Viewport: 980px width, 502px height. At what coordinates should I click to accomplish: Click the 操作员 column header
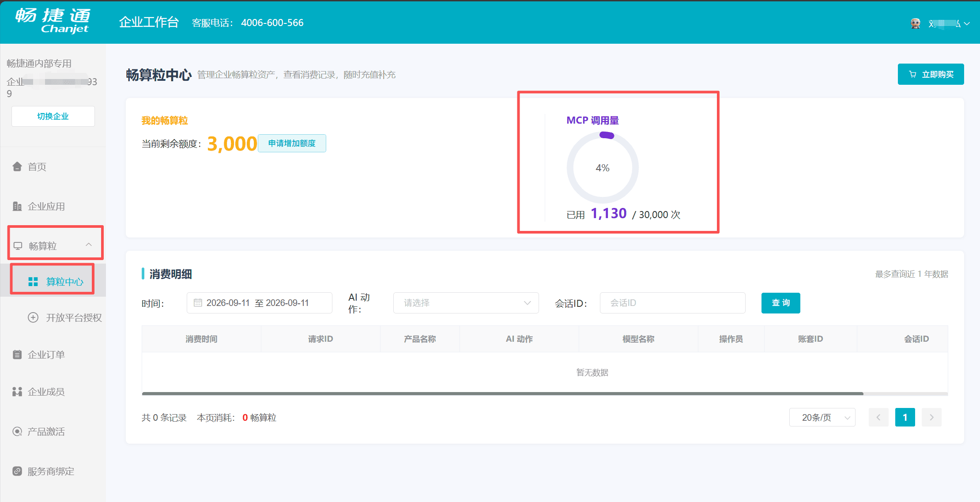point(731,339)
